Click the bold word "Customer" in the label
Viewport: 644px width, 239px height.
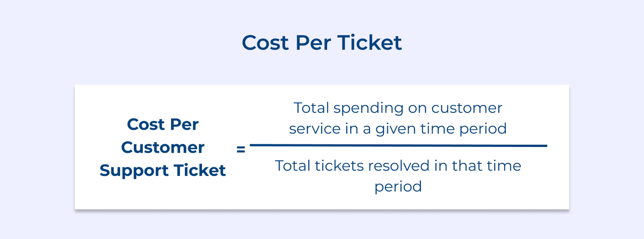[x=163, y=147]
